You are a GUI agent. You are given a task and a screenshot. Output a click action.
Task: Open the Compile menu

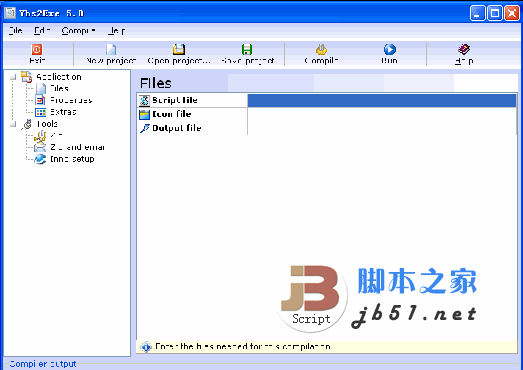point(78,31)
